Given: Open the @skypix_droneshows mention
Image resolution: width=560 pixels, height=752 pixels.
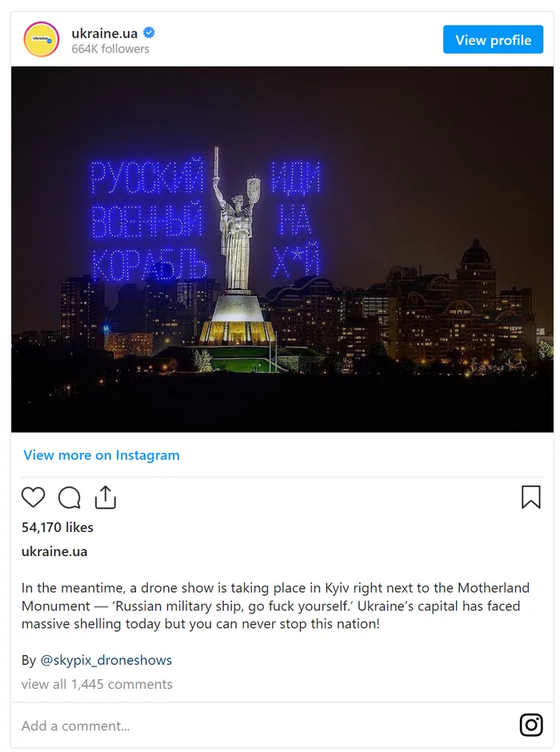Looking at the screenshot, I should [106, 660].
